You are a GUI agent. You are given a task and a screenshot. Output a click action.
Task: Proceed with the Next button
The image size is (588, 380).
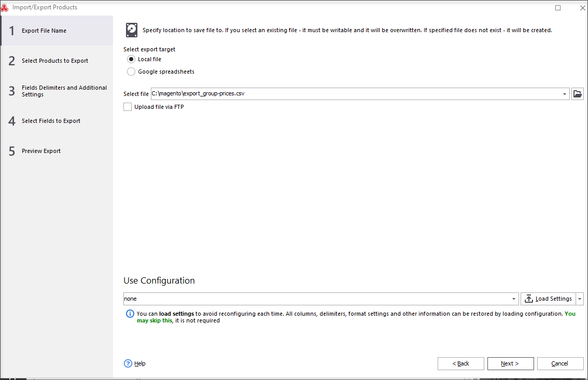tap(510, 363)
